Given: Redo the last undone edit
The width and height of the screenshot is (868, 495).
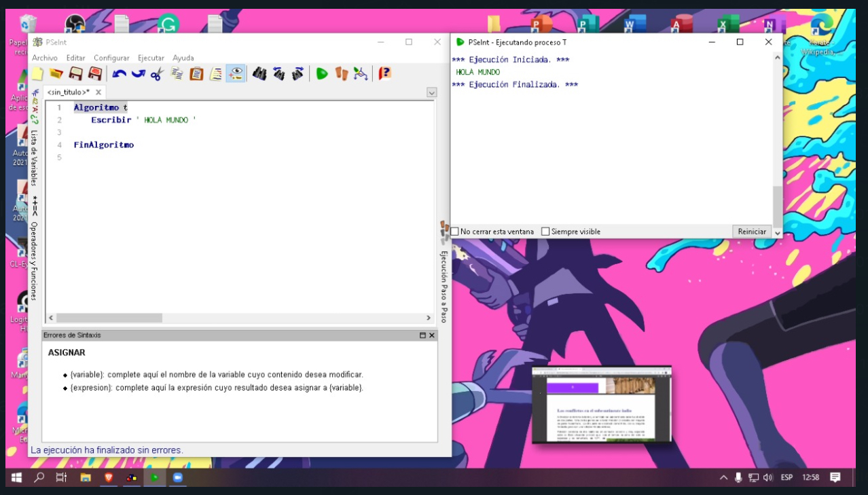Looking at the screenshot, I should pos(139,73).
